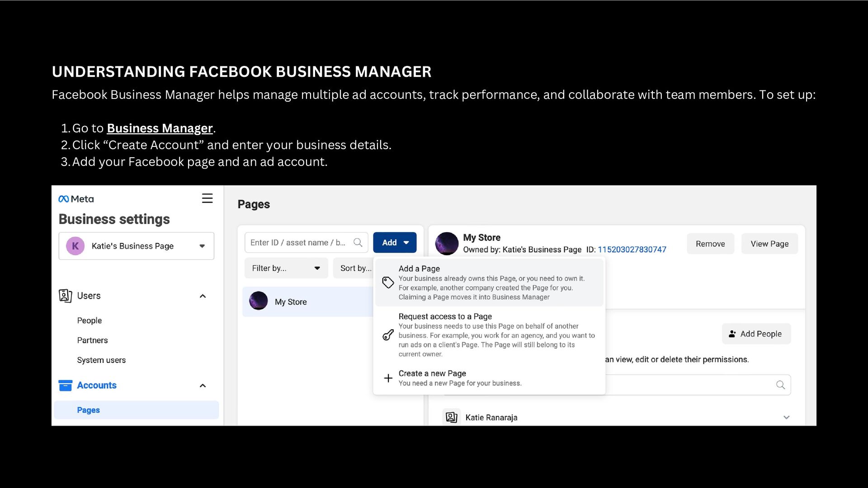Screen dimensions: 868x488
Task: Click the Users section icon in sidebar
Action: [65, 296]
